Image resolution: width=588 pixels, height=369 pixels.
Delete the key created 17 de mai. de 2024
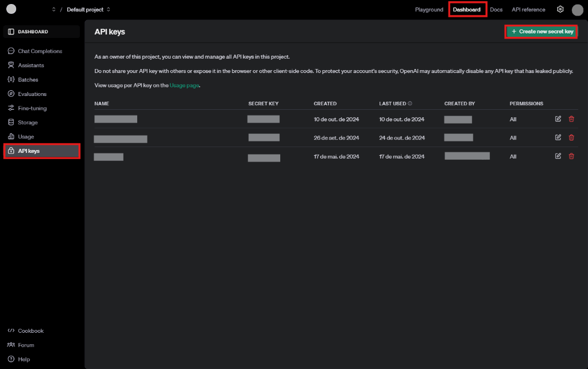571,156
